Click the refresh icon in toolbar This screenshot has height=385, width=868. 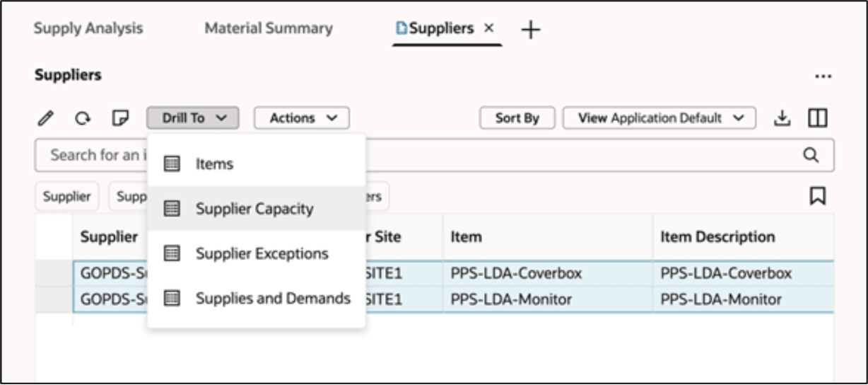[x=81, y=118]
